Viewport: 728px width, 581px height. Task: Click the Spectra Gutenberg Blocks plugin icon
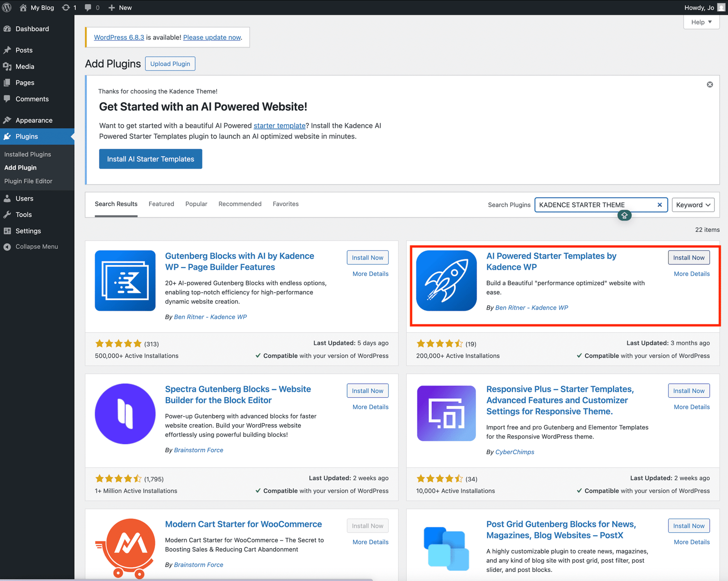click(125, 414)
